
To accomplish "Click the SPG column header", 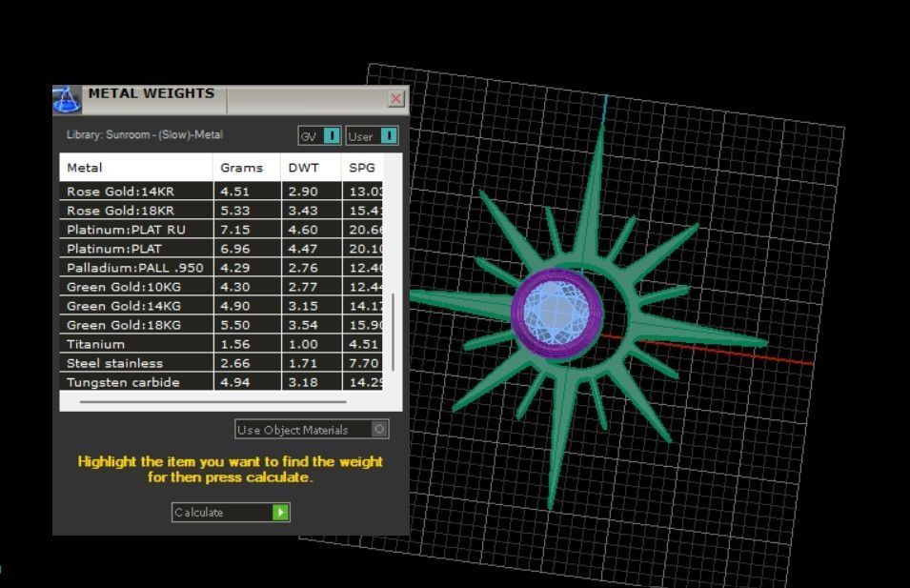I will point(362,168).
